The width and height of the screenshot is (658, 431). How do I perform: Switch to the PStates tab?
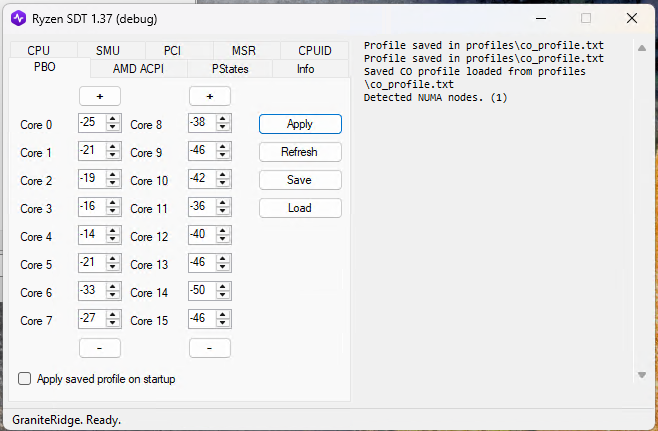[x=230, y=68]
